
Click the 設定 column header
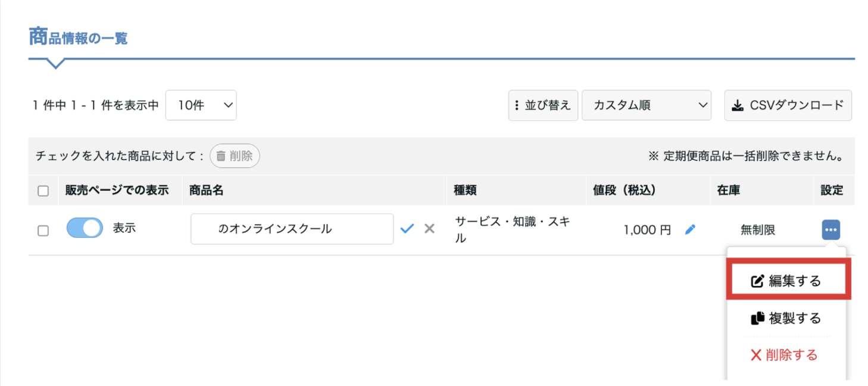(x=832, y=190)
